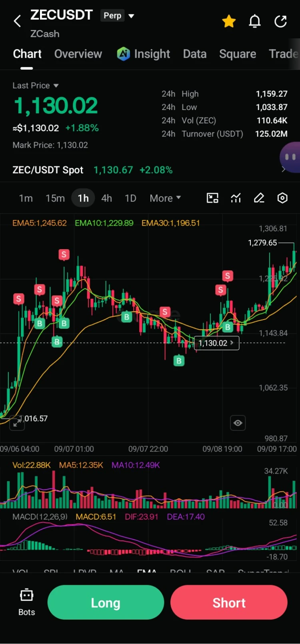The image size is (300, 644).
Task: Switch to the Chart tab
Action: (27, 54)
